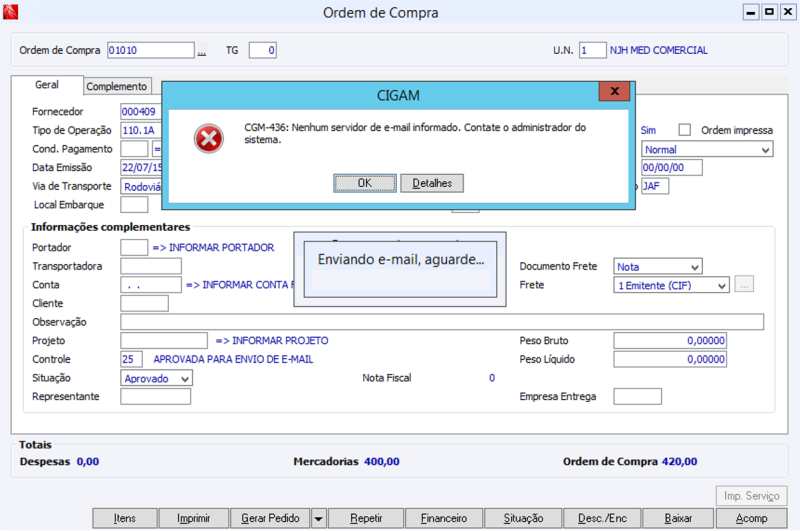Click the U.N. input field
800x531 pixels.
(592, 50)
